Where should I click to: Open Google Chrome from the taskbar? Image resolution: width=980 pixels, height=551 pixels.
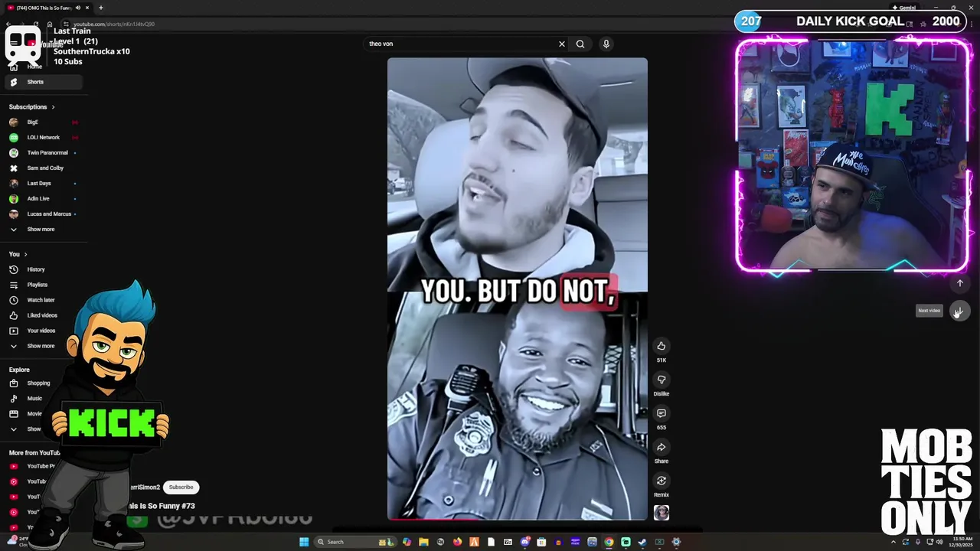[x=609, y=542]
